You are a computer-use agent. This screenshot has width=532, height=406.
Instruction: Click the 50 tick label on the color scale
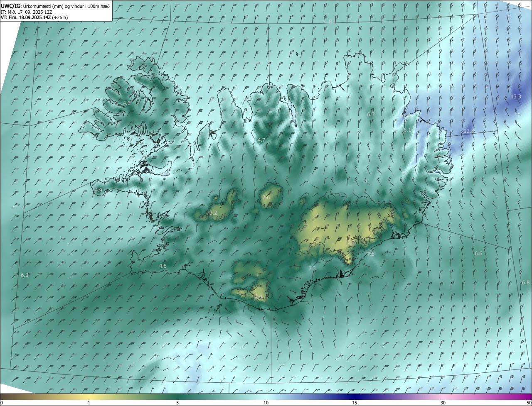pos(529,403)
